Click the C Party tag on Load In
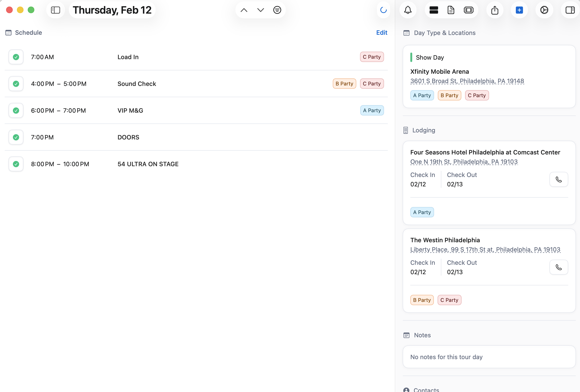Viewport: 580px width, 392px height. click(x=372, y=57)
